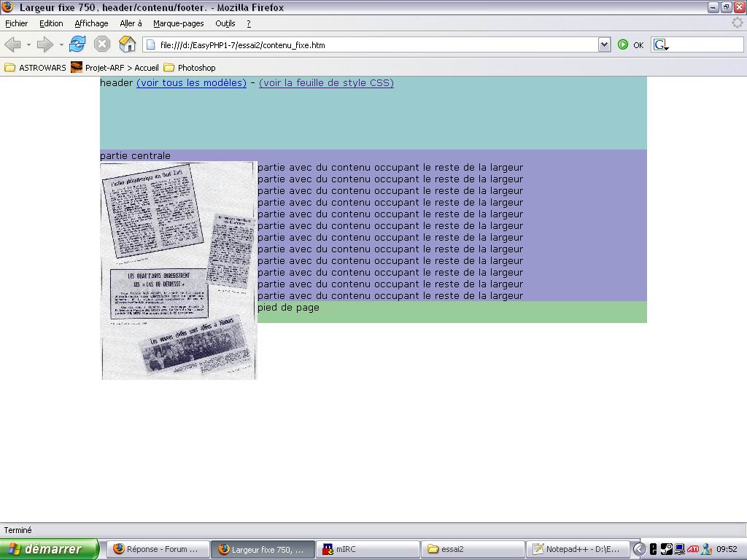747x560 pixels.
Task: Reload the current page
Action: click(77, 44)
